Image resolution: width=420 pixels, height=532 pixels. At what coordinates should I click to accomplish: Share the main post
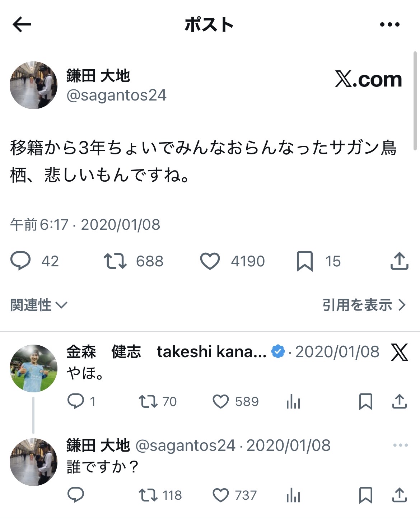pos(399,261)
